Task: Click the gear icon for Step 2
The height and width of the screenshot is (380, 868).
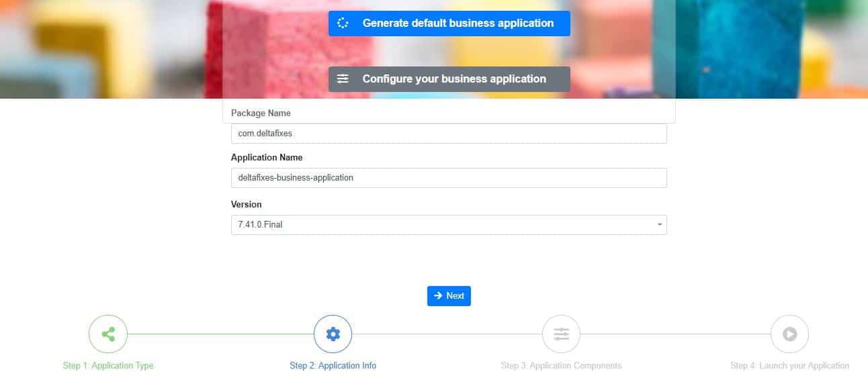Action: (333, 334)
